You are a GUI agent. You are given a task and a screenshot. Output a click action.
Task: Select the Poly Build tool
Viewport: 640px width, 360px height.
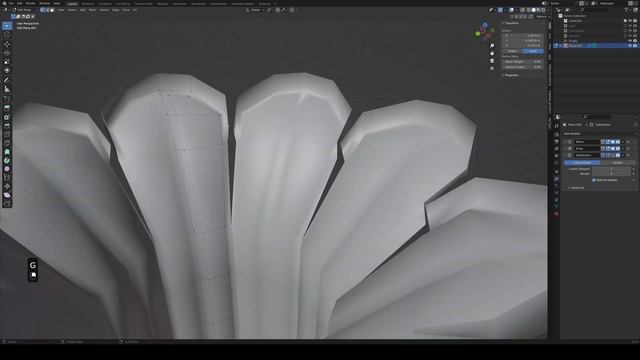(x=7, y=151)
